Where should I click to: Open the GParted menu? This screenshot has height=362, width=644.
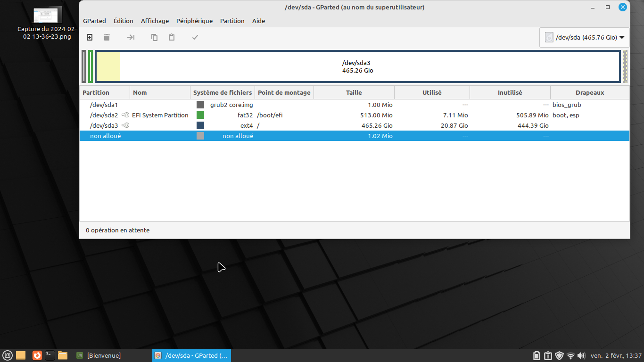tap(94, 21)
